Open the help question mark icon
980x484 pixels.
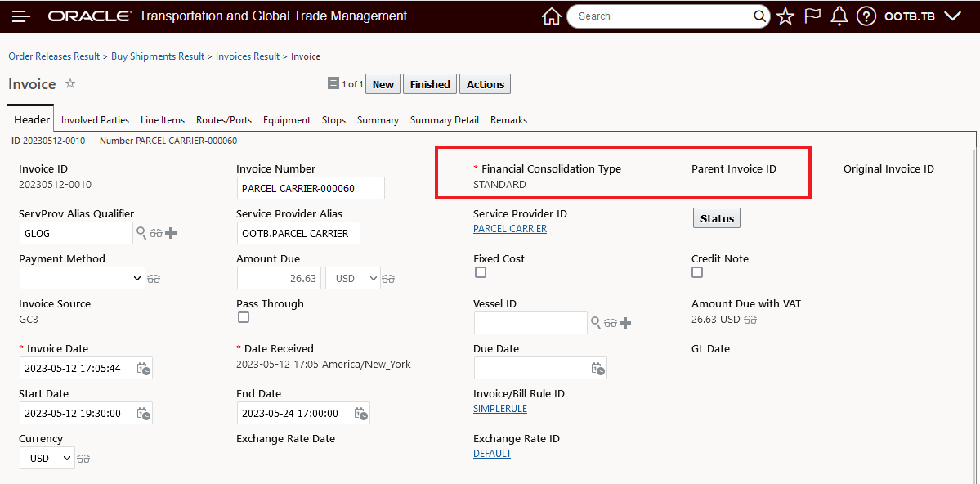(x=866, y=16)
